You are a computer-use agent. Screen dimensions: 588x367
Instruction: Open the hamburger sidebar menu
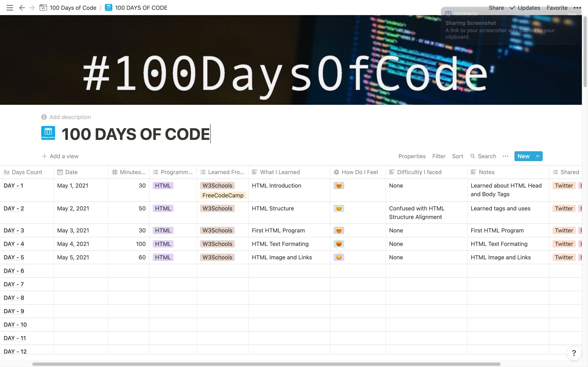click(10, 8)
